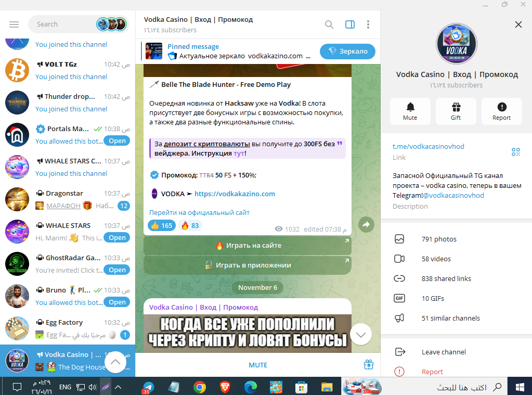The height and width of the screenshot is (395, 532).
Task: Open the https://vodkakazino.com link
Action: click(235, 194)
